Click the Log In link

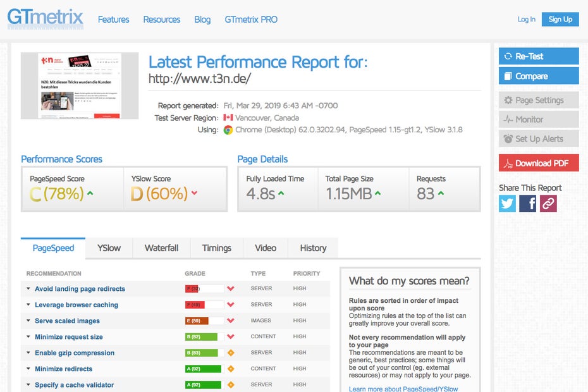tap(526, 20)
